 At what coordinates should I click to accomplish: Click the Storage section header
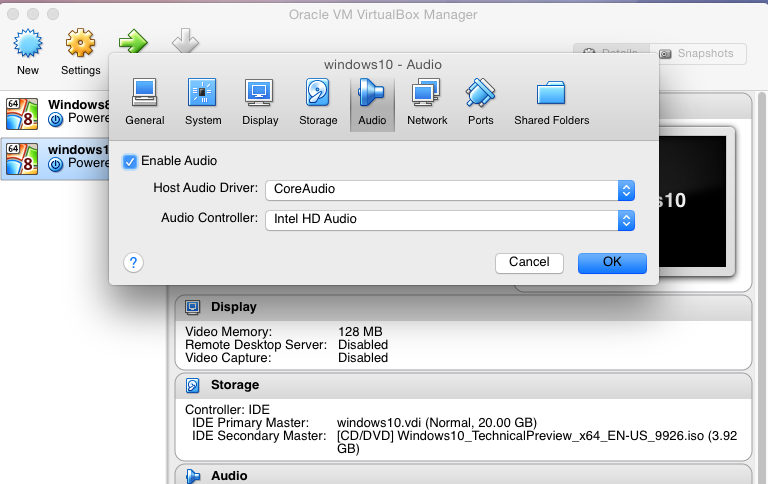click(x=235, y=385)
